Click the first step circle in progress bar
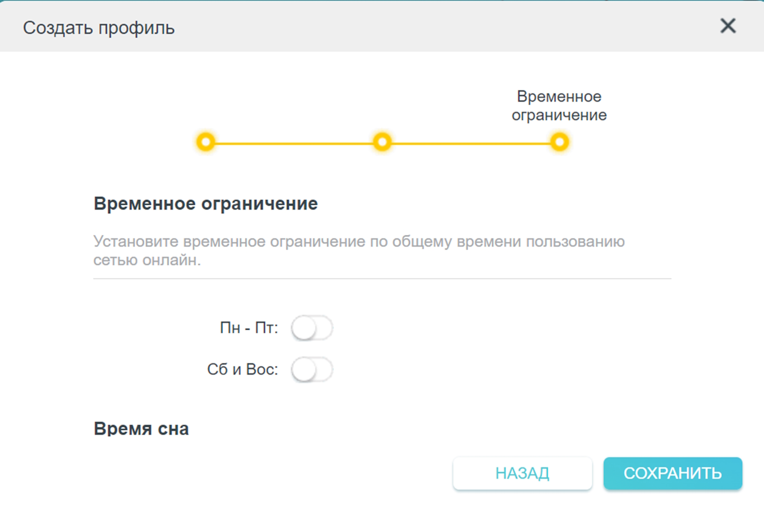Image resolution: width=764 pixels, height=532 pixels. 206,142
